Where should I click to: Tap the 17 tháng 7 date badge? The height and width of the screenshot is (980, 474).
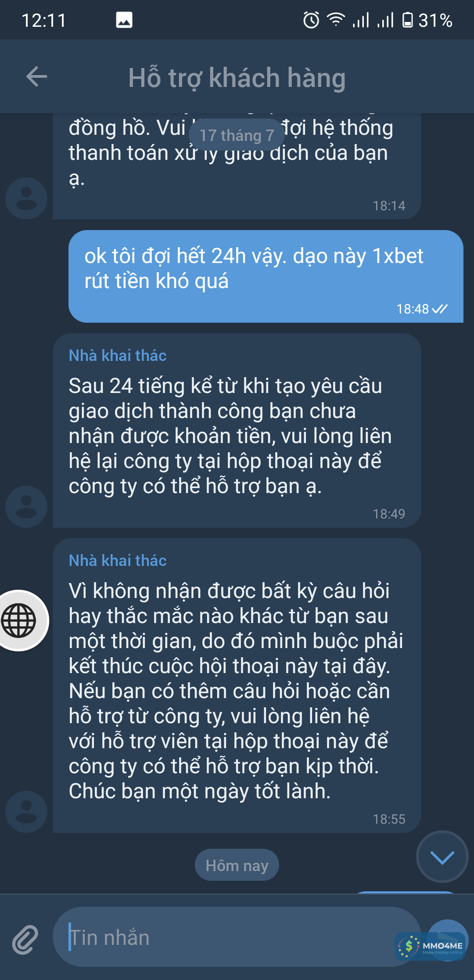click(237, 135)
